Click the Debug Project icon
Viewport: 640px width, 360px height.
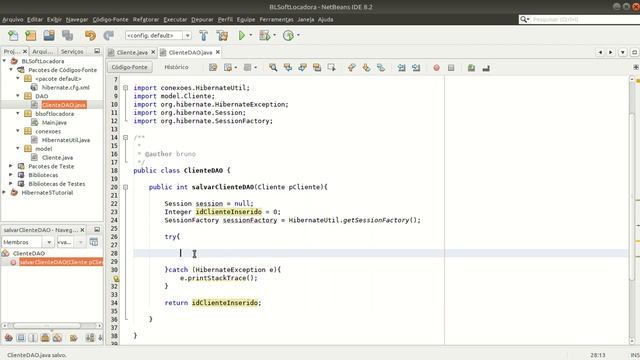pyautogui.click(x=264, y=36)
